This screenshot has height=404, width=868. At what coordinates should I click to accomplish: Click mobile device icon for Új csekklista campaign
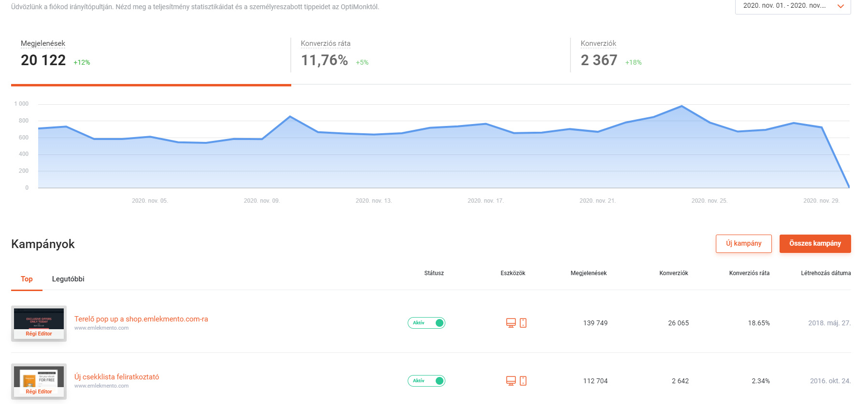(x=523, y=381)
